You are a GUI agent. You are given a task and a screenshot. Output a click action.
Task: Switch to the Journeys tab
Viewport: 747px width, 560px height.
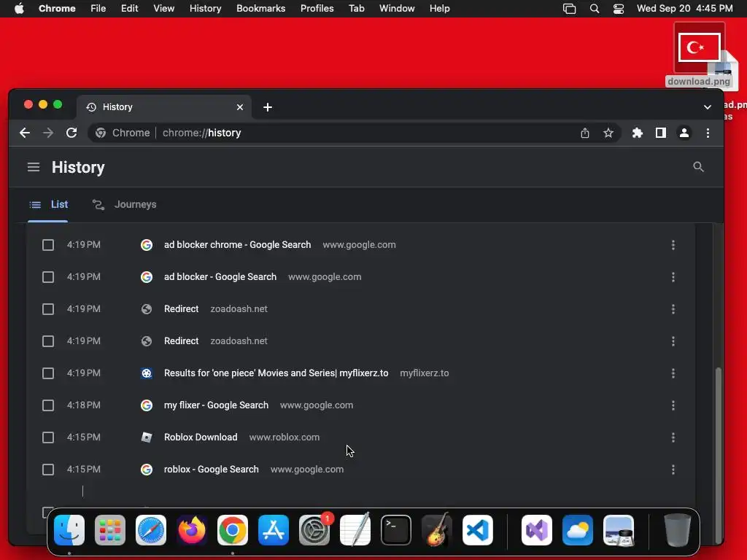(x=124, y=204)
